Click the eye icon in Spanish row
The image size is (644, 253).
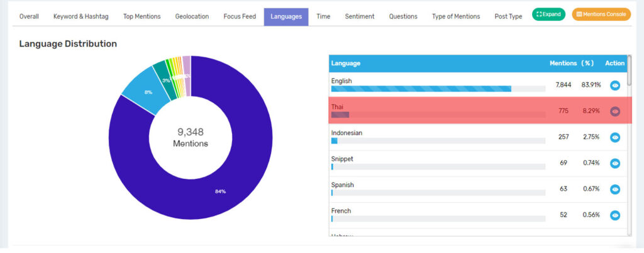(614, 189)
